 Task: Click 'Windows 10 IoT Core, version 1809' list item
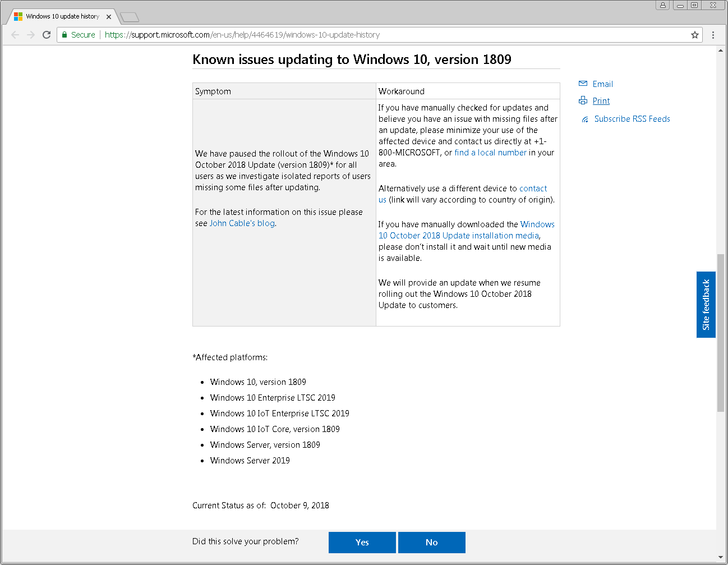(x=275, y=429)
